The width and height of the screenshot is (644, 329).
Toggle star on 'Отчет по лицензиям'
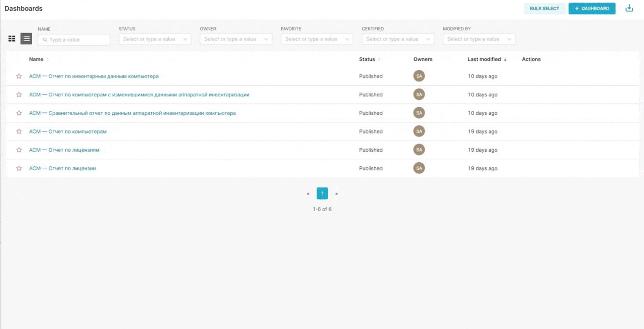pyautogui.click(x=19, y=150)
